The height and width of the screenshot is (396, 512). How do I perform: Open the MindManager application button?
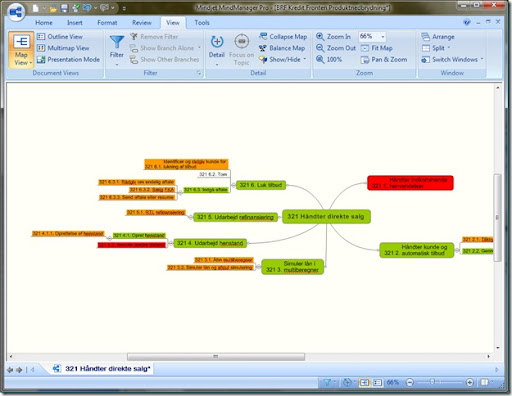(x=16, y=13)
